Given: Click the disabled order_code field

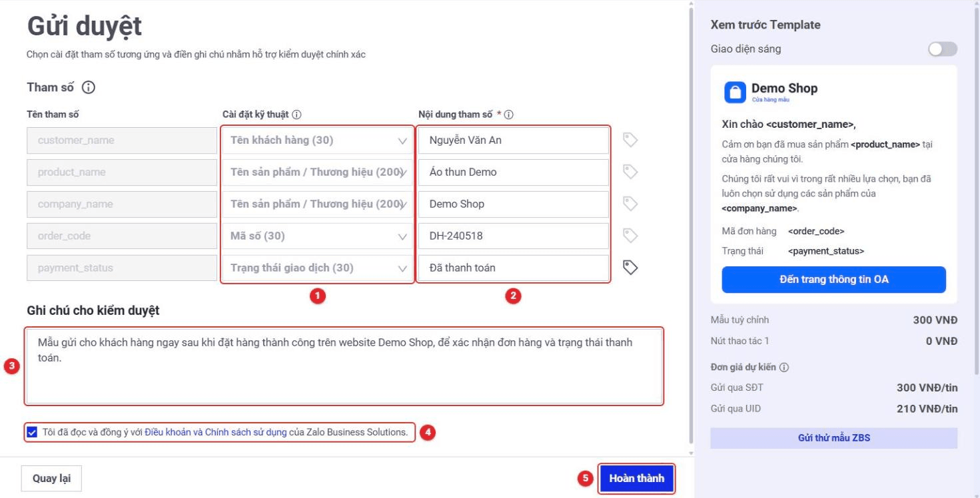Looking at the screenshot, I should (122, 236).
